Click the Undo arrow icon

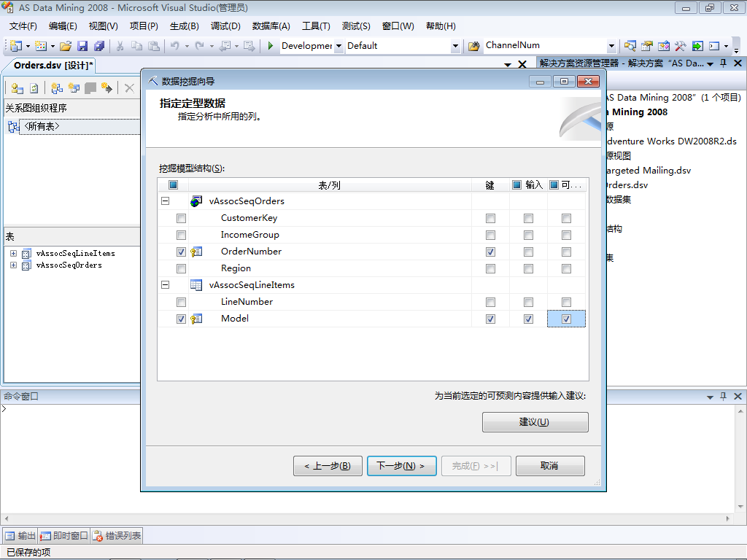coord(175,46)
